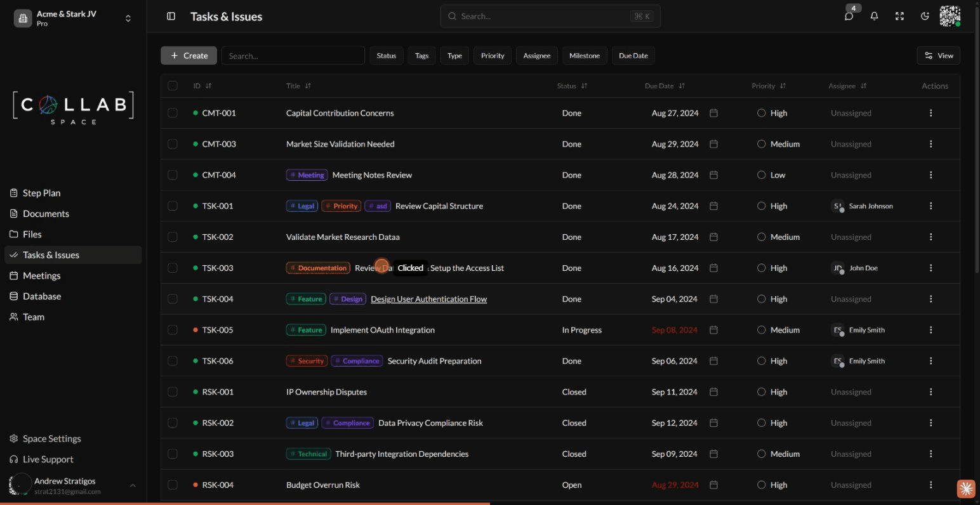Select the CMT-003 row checkbox
Viewport: 980px width, 505px height.
[x=173, y=144]
